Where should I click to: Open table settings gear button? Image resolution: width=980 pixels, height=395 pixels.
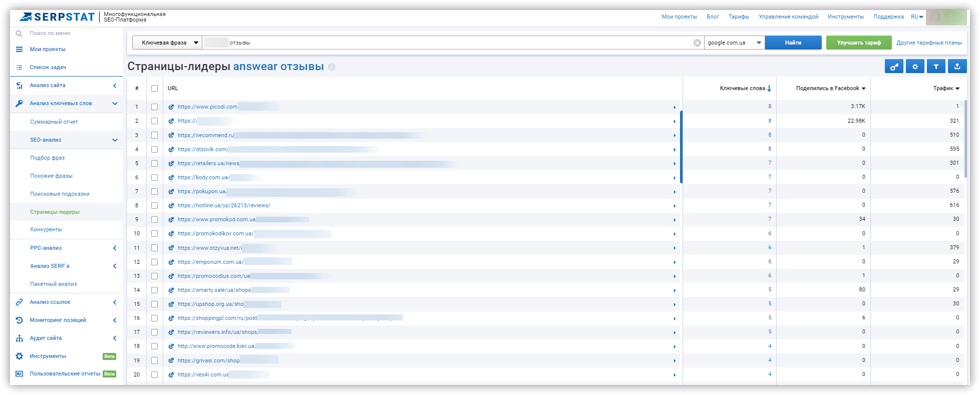[915, 67]
